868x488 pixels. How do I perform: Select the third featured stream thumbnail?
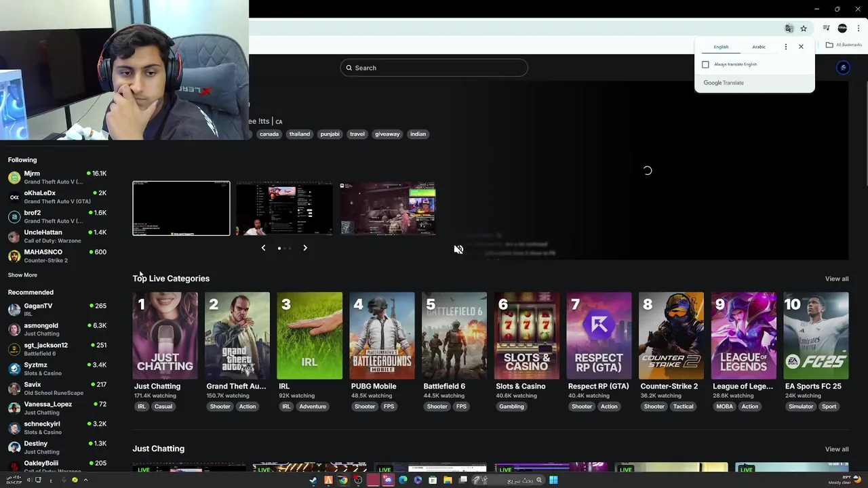(388, 208)
